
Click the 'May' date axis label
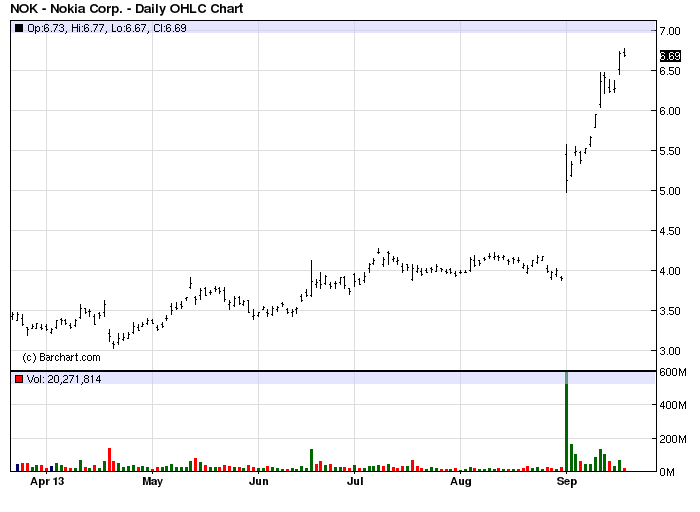(x=152, y=482)
